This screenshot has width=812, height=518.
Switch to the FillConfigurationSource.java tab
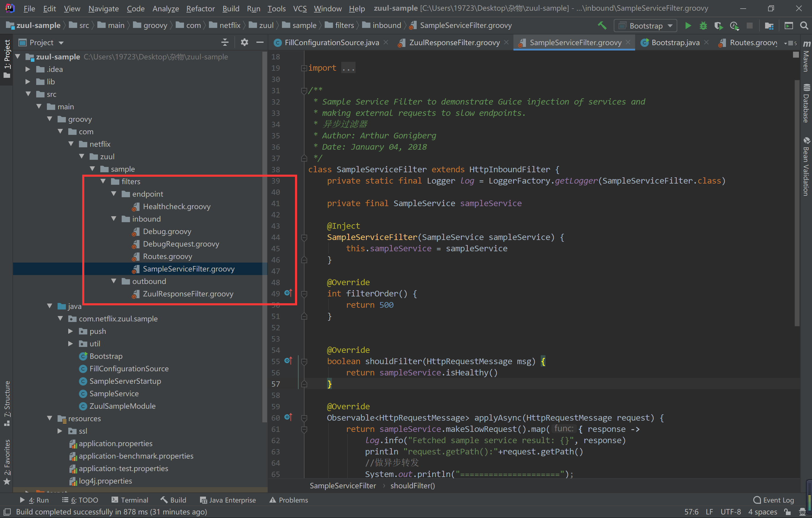click(x=332, y=42)
